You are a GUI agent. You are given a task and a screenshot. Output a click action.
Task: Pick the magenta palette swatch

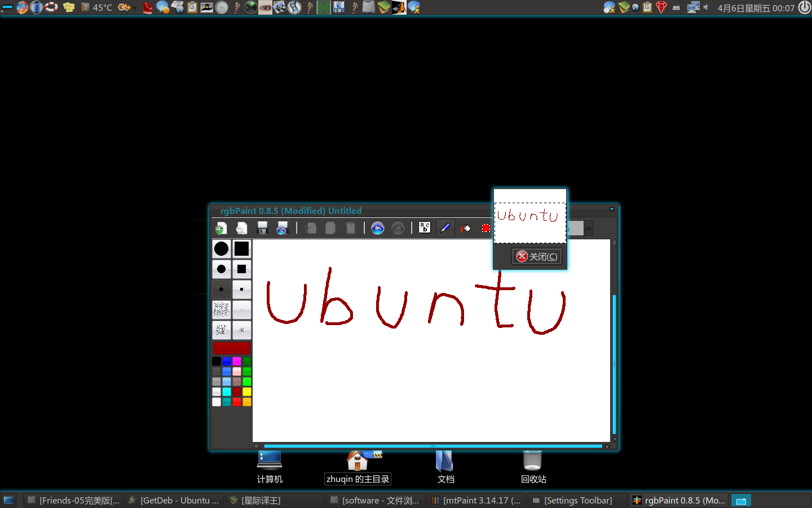pyautogui.click(x=237, y=361)
